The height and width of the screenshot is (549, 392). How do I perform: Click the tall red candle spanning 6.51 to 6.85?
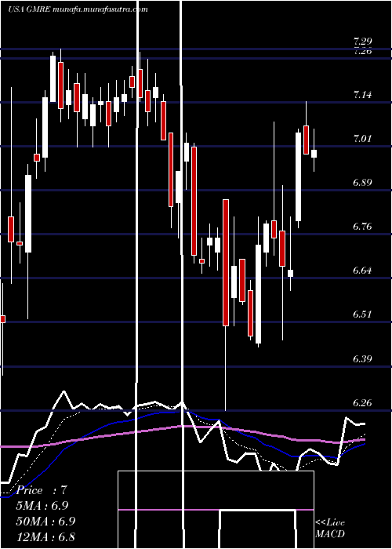226,263
